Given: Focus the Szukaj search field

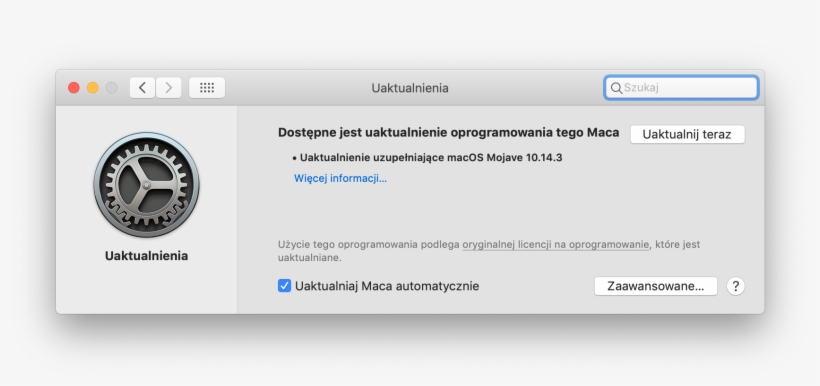Looking at the screenshot, I should 681,88.
